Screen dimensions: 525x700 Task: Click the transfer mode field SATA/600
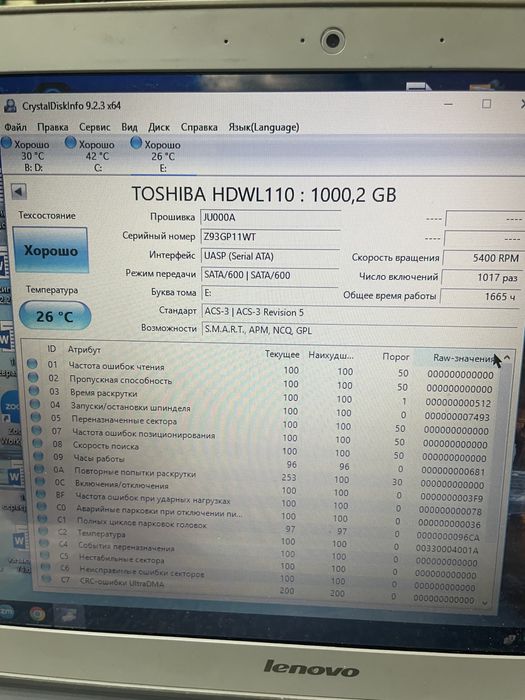pyautogui.click(x=270, y=275)
